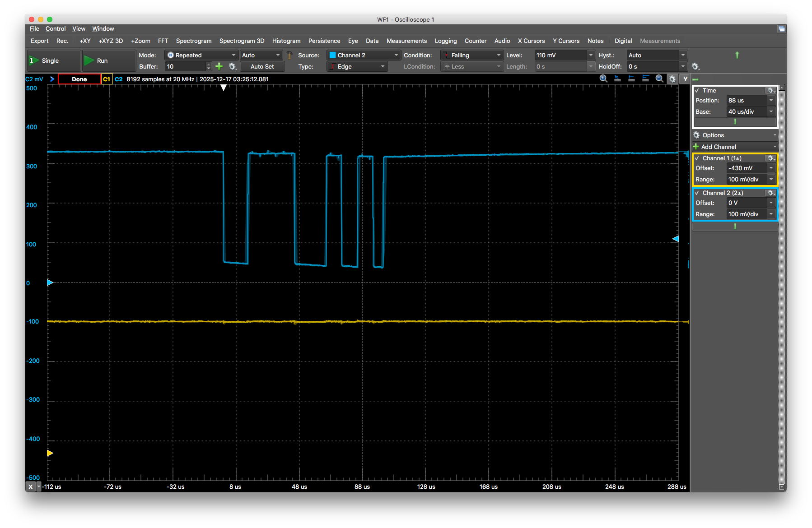Open the FFT view from toolbar
Viewport: 812px width, 528px height.
(x=163, y=41)
